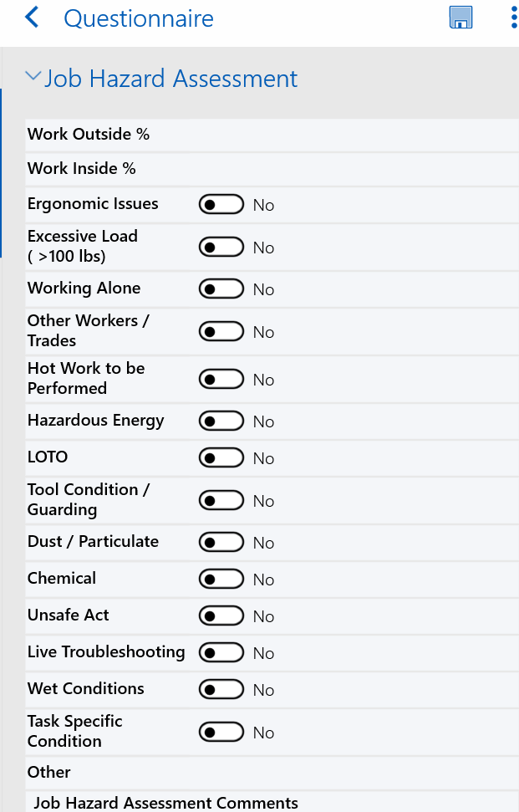Viewport: 519px width, 812px height.
Task: Toggle the Hazardous Energy switch
Action: pos(221,421)
